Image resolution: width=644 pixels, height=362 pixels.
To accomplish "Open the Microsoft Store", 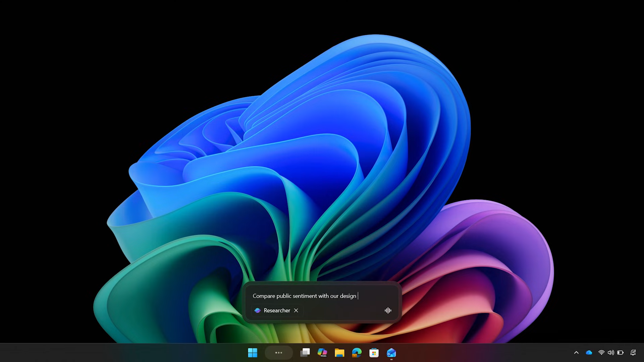I will (x=374, y=353).
